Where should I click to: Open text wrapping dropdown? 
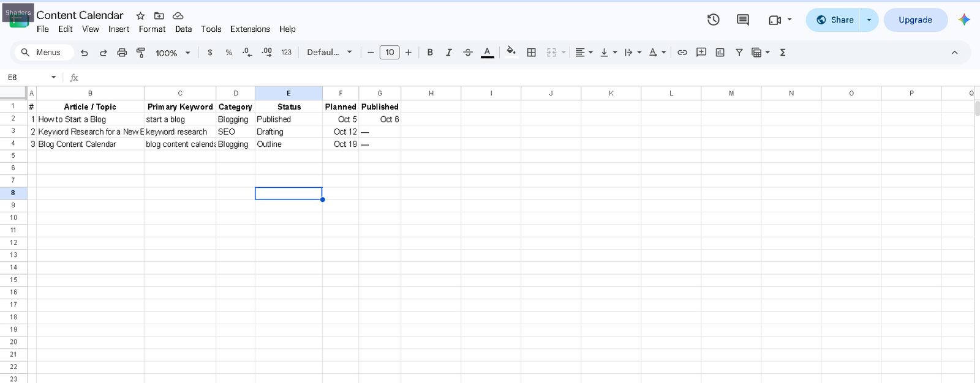point(633,53)
